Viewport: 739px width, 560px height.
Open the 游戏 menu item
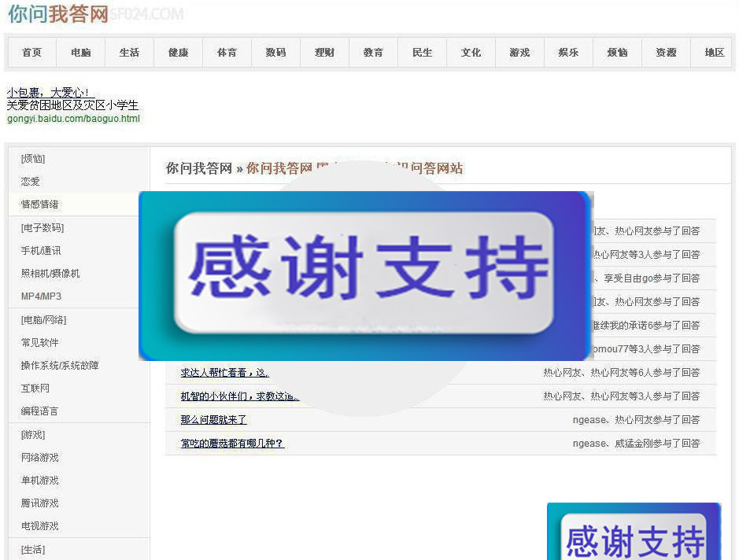tap(519, 53)
